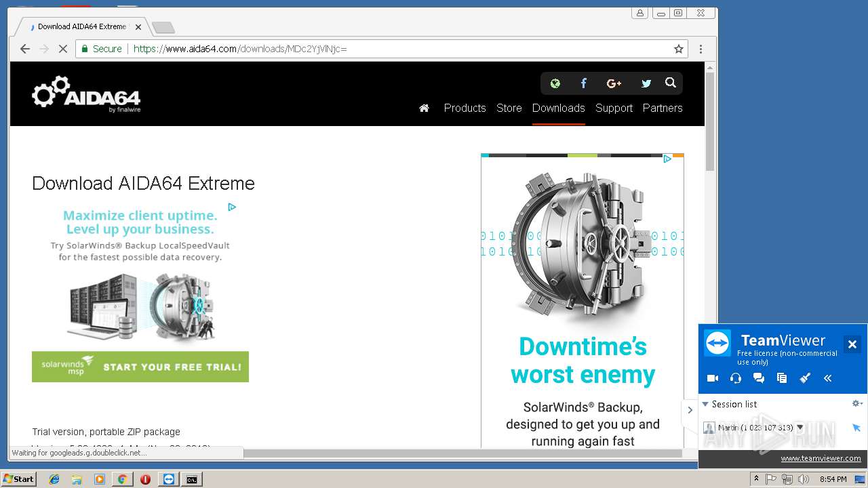Screen dimensions: 868x488
Task: Open the AIDA64 Facebook page icon
Action: 584,83
